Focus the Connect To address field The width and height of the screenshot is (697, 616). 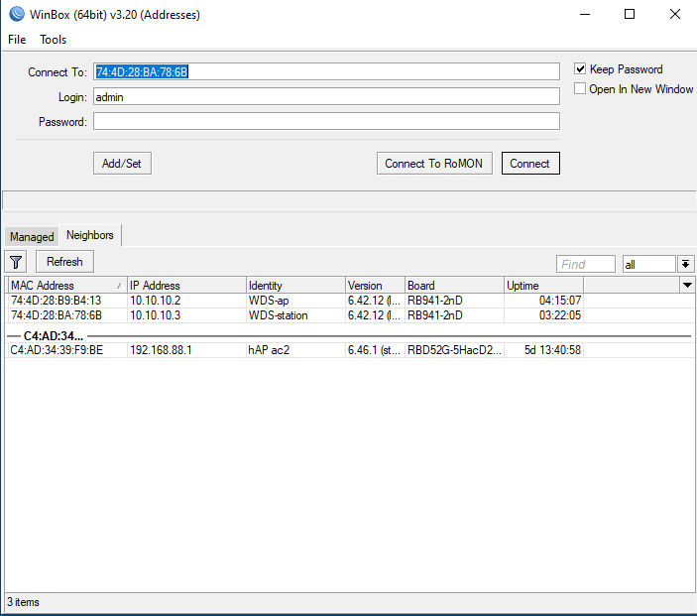[326, 71]
